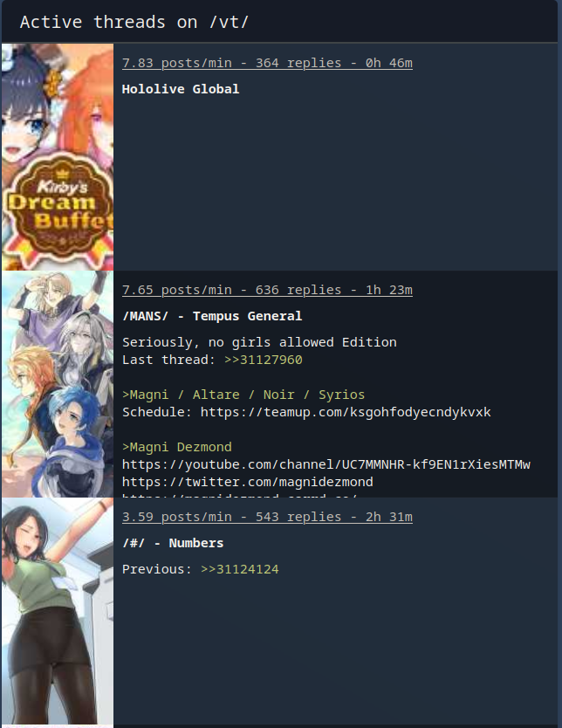The image size is (562, 728).
Task: Click the Seriously, no girls allowed Edition text
Action: coord(259,342)
